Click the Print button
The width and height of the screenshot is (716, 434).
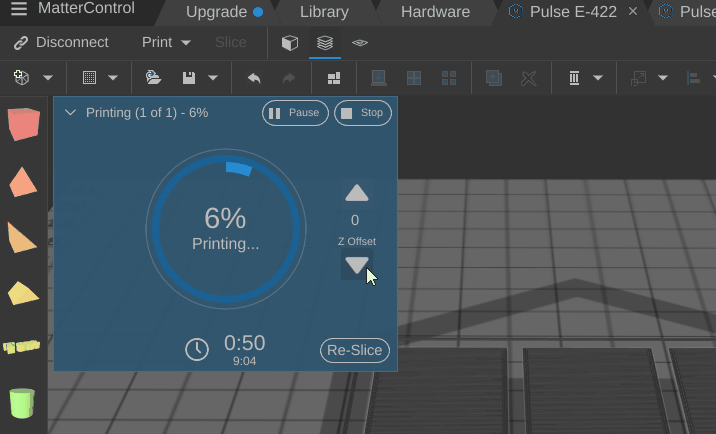pos(157,42)
